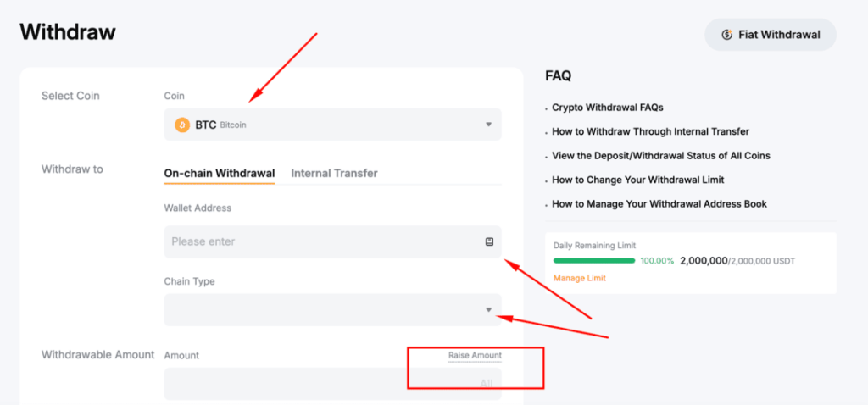Click the Fiat Withdrawal button
The height and width of the screenshot is (405, 868).
point(771,35)
